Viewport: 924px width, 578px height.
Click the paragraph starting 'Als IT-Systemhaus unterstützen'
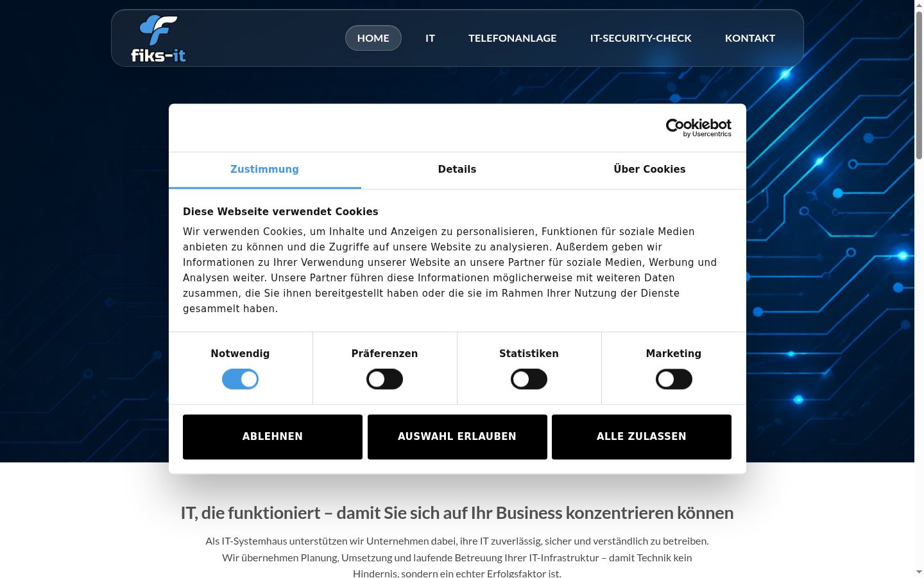[457, 557]
